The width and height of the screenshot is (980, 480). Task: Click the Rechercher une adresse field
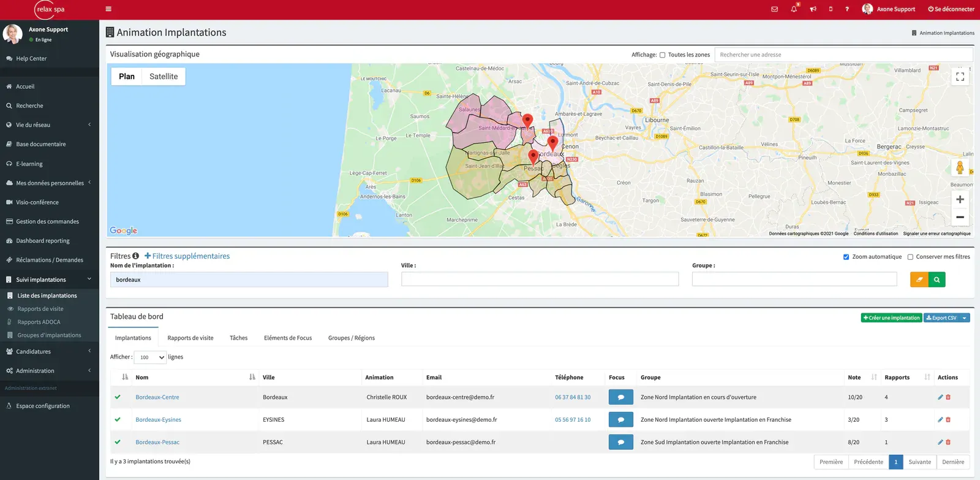[843, 55]
